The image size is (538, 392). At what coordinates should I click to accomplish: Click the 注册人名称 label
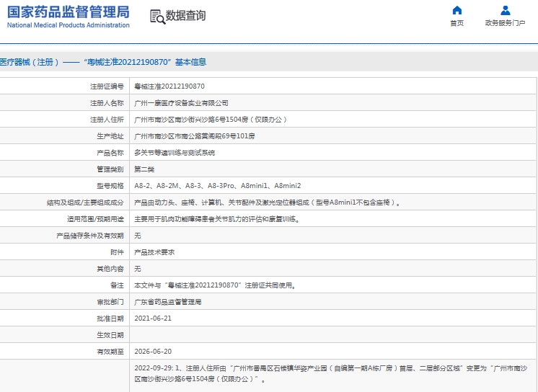(x=107, y=103)
